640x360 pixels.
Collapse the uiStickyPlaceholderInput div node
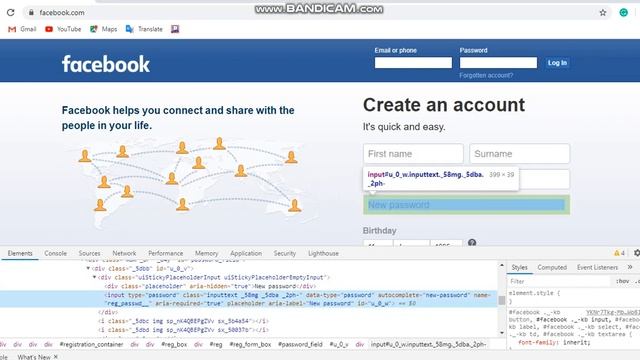point(94,277)
